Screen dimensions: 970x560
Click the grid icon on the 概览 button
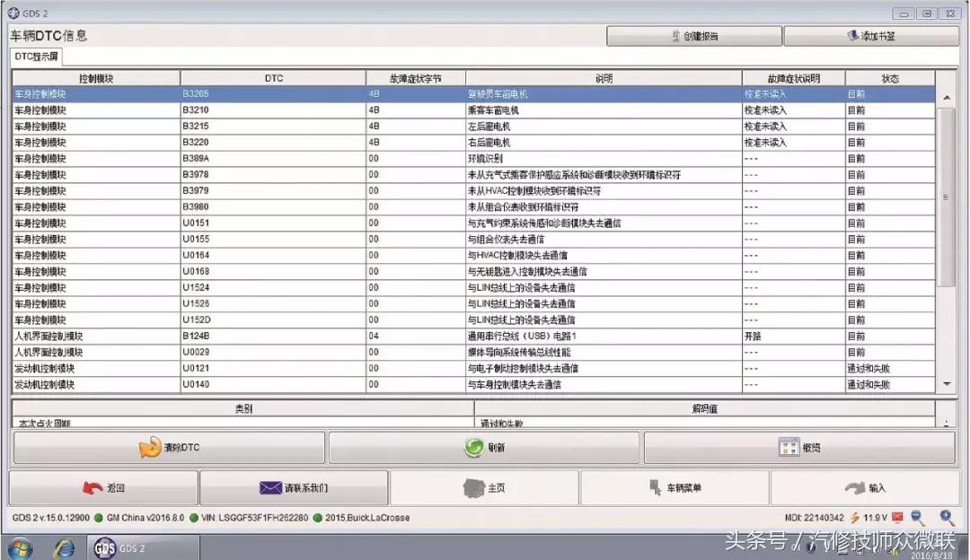pos(790,446)
